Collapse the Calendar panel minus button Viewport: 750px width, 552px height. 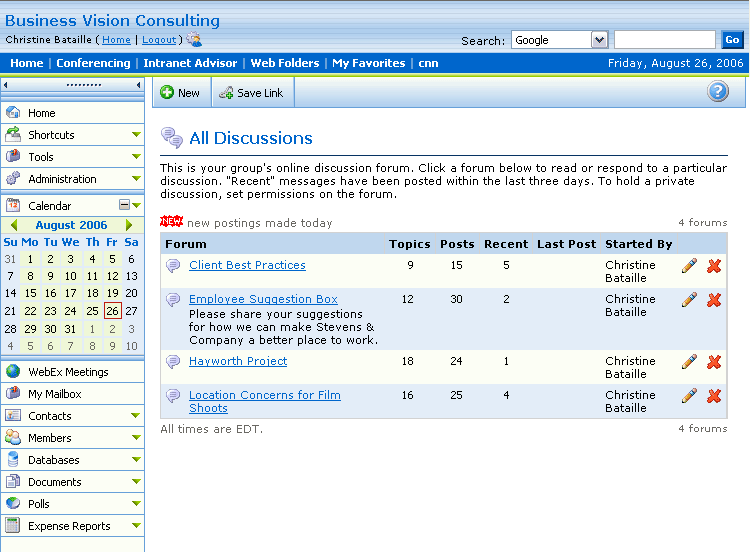click(x=124, y=205)
